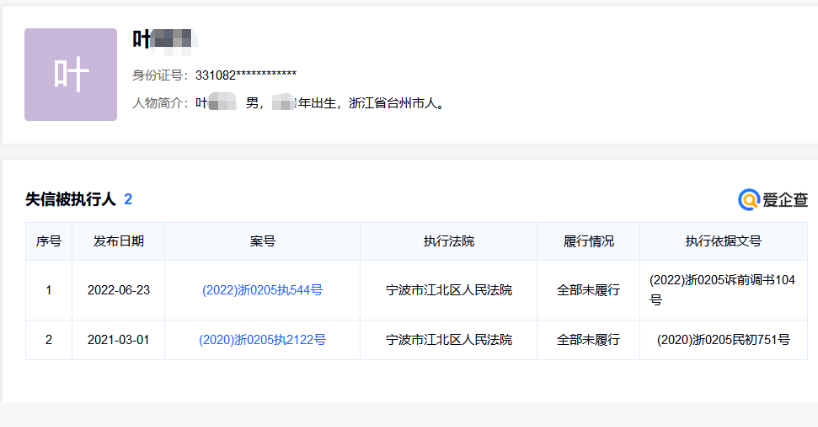The image size is (818, 427).
Task: Click 全部未履行 in the 2021-03-01 row
Action: [588, 340]
